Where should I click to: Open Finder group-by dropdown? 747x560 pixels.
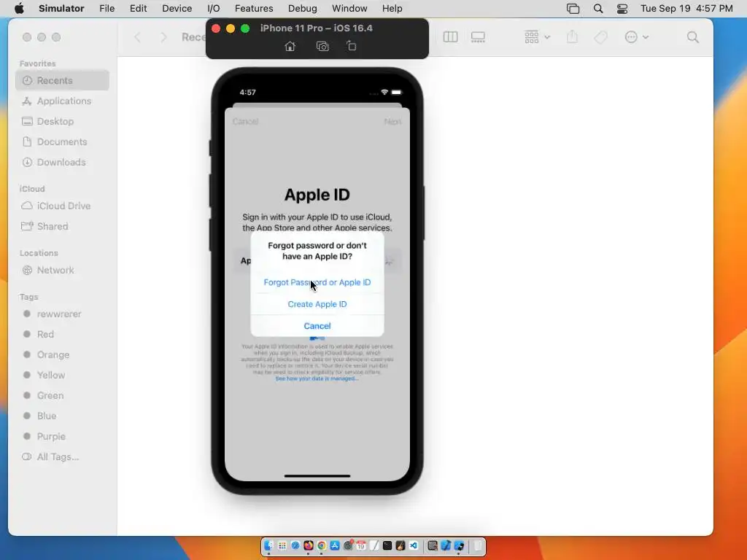537,37
